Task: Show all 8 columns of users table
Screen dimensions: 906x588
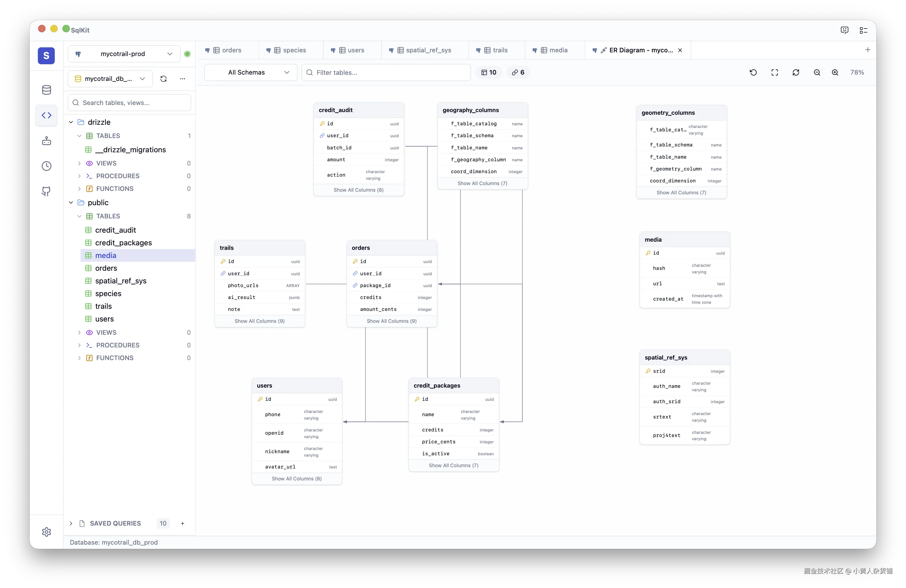Action: 297,479
